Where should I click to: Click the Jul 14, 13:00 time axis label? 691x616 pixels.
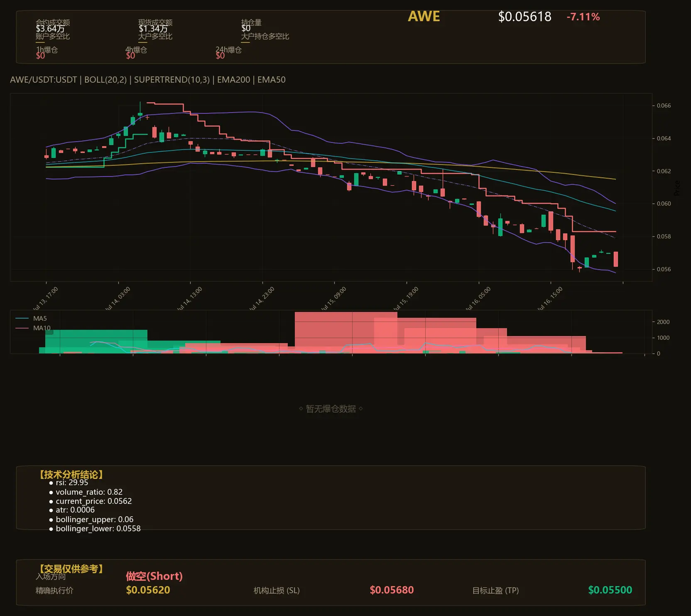coord(189,299)
